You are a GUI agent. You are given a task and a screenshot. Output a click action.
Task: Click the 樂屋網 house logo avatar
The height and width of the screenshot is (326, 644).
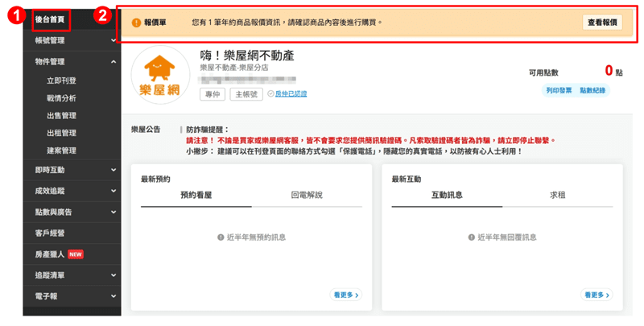coord(160,75)
